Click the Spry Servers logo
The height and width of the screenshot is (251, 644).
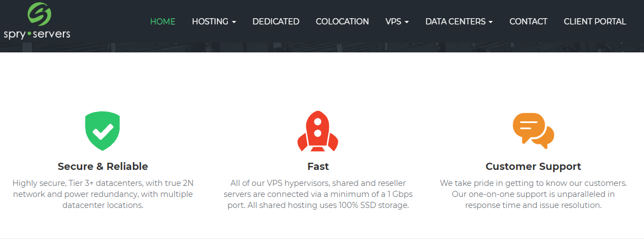(37, 21)
